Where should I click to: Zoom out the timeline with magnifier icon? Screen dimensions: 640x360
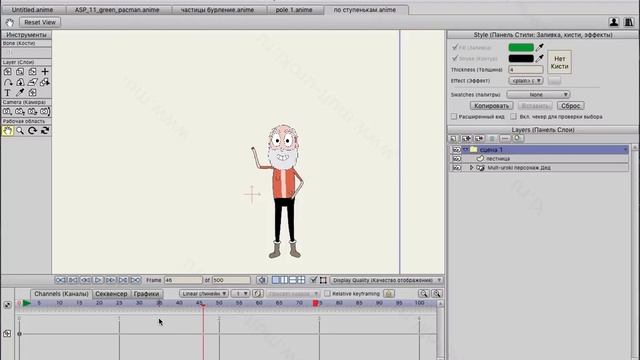(x=423, y=293)
